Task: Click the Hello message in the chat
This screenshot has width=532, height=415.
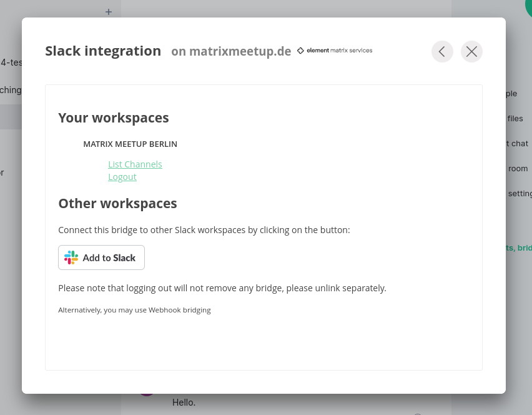Action: (184, 402)
